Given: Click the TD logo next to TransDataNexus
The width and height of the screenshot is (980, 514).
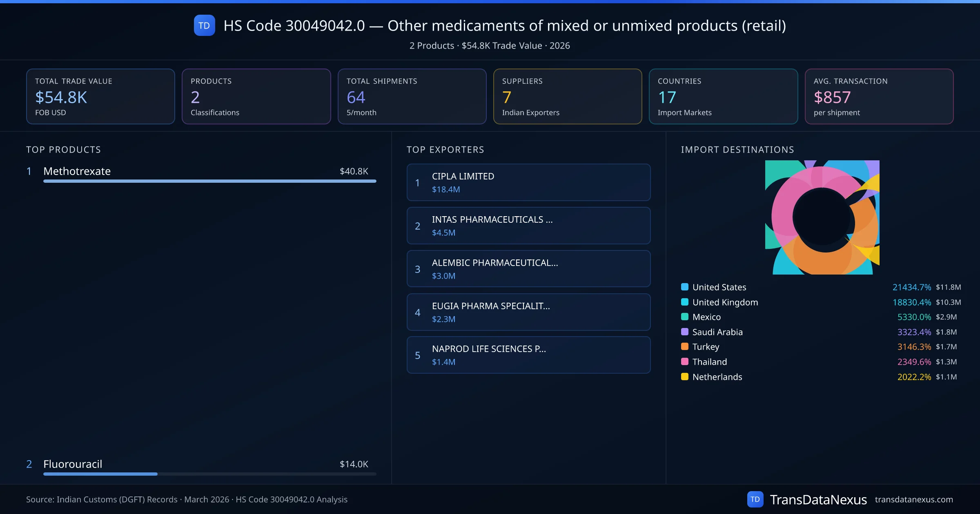Looking at the screenshot, I should (x=755, y=499).
